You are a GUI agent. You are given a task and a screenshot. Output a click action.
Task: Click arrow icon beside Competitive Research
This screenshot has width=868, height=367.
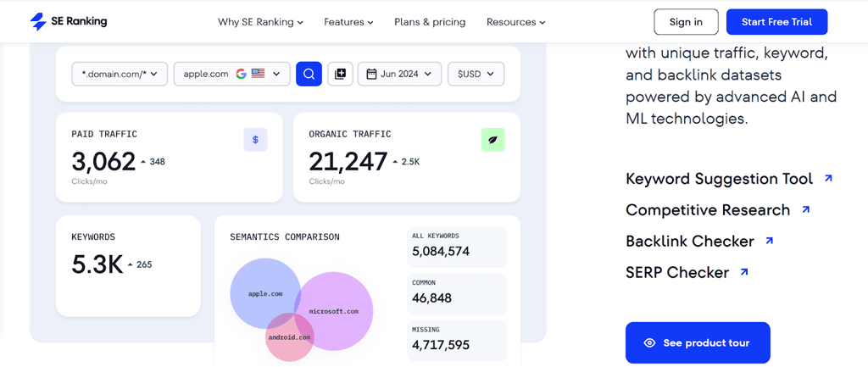(805, 209)
